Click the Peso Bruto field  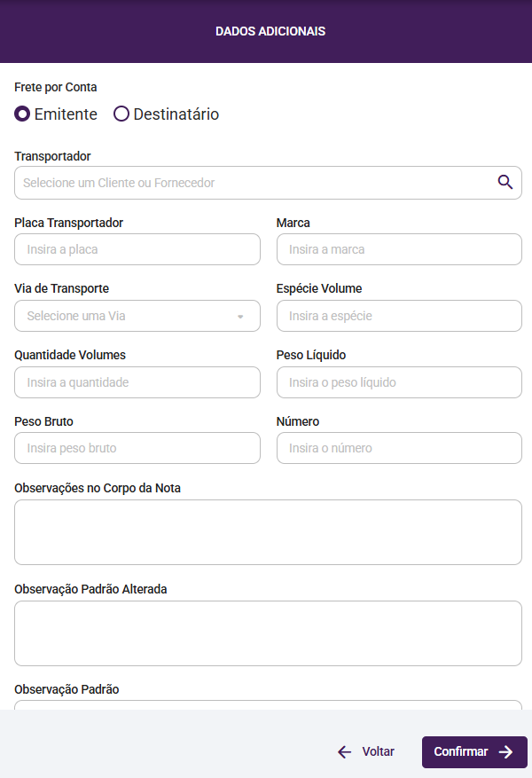137,448
